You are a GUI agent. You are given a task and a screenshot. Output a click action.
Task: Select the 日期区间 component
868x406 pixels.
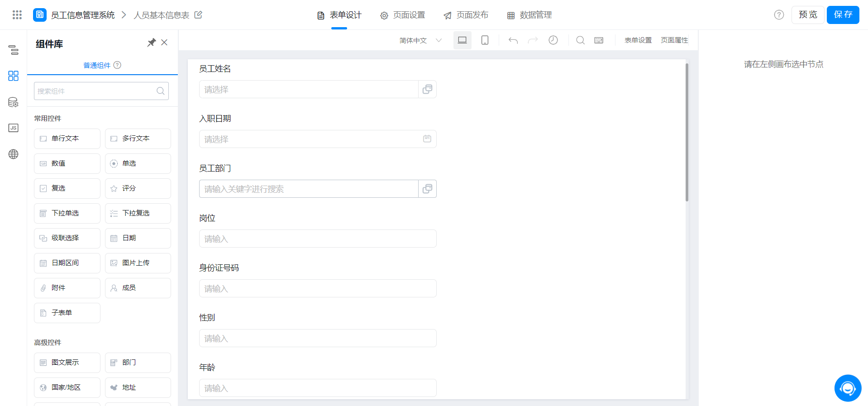[x=67, y=263]
